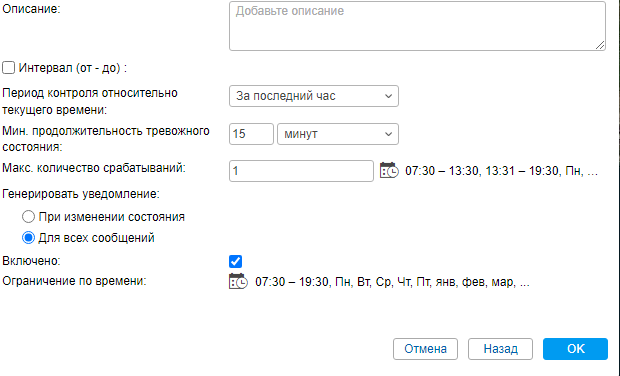
Task: Click the Макс. количество срабатываний input field
Action: (301, 171)
